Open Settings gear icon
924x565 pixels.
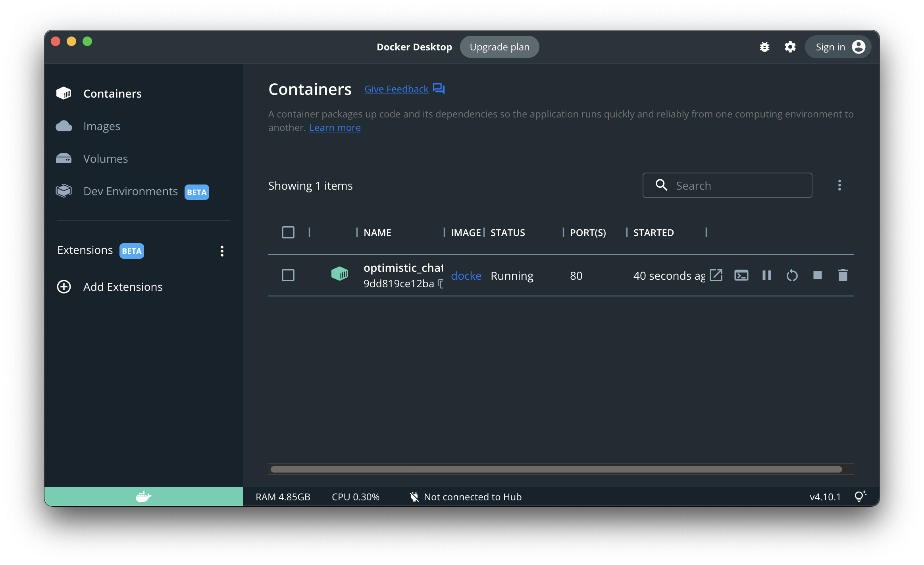[x=790, y=47]
